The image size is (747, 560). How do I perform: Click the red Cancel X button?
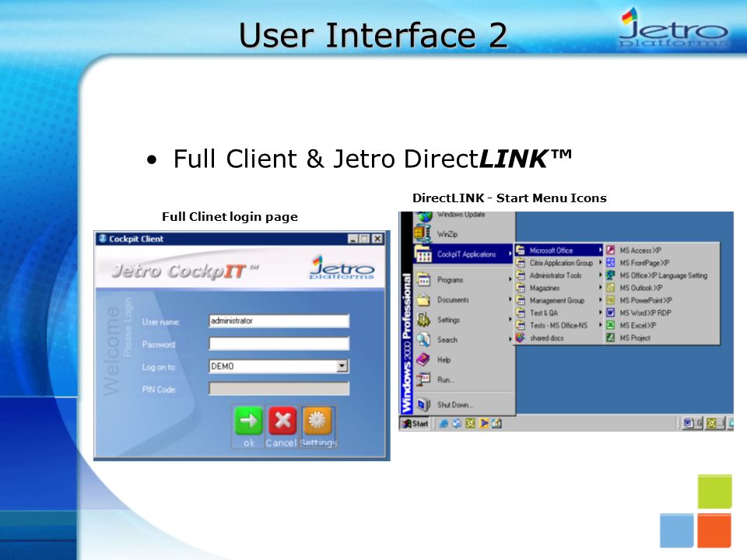tap(282, 421)
